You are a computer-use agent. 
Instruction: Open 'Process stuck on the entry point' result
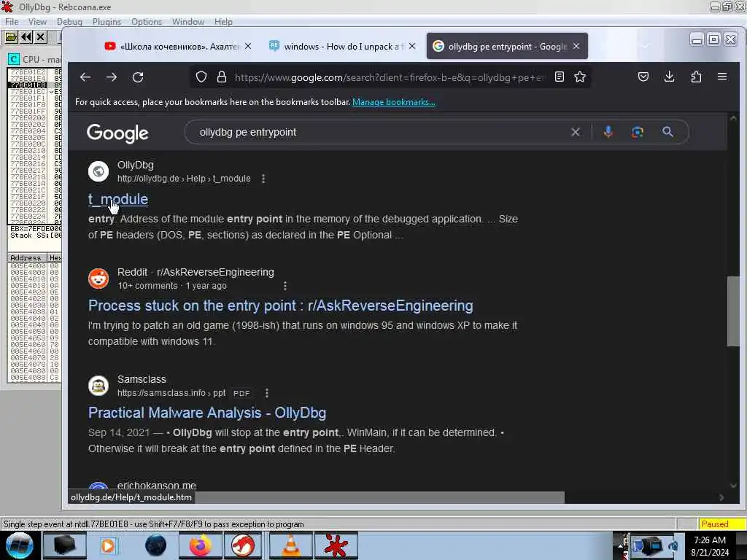281,306
